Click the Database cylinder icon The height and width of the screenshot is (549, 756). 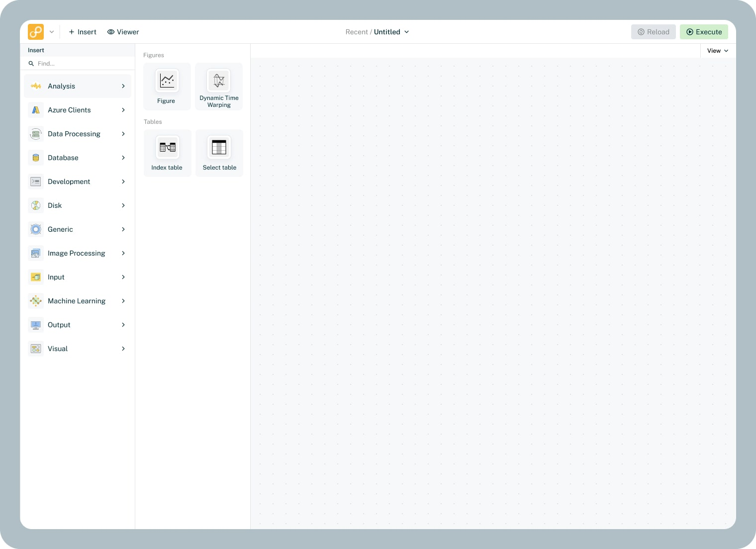pyautogui.click(x=36, y=158)
